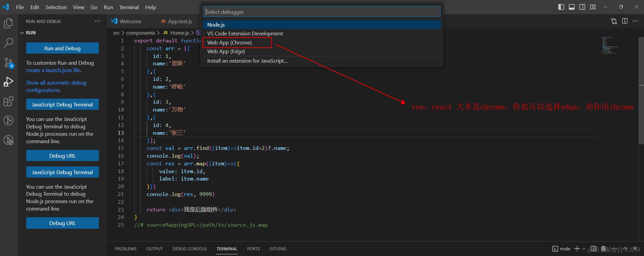Choose Install an extension for JavaScript
The height and width of the screenshot is (256, 644).
click(322, 61)
